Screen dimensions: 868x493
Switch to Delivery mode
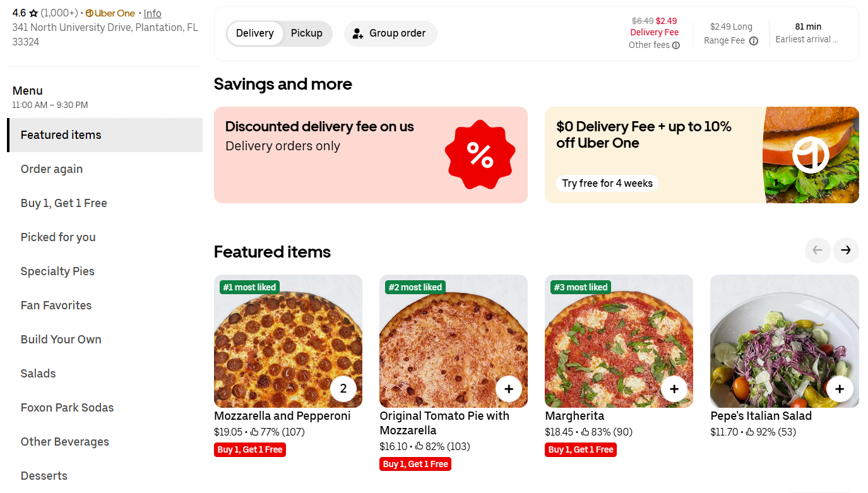pos(255,33)
